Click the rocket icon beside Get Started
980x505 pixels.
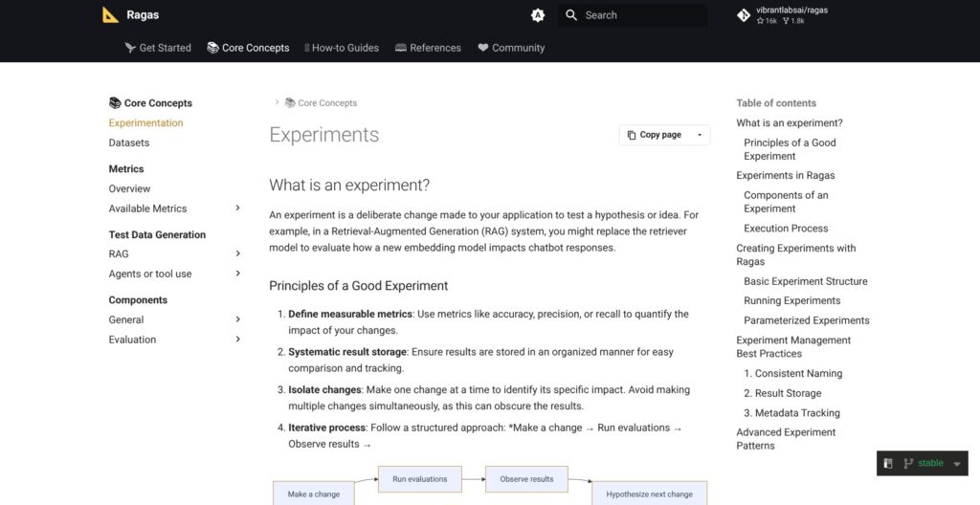pyautogui.click(x=130, y=48)
